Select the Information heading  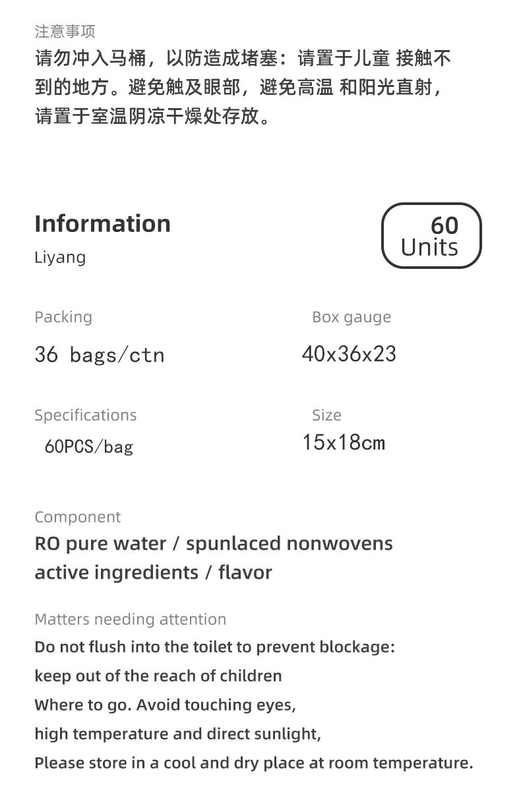tap(102, 223)
